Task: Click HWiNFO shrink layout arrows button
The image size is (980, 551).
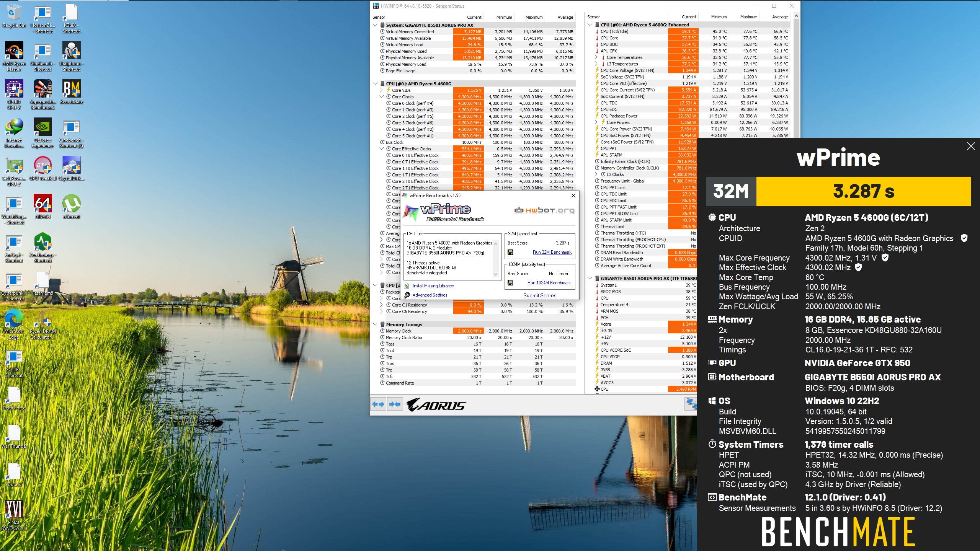Action: coord(395,404)
